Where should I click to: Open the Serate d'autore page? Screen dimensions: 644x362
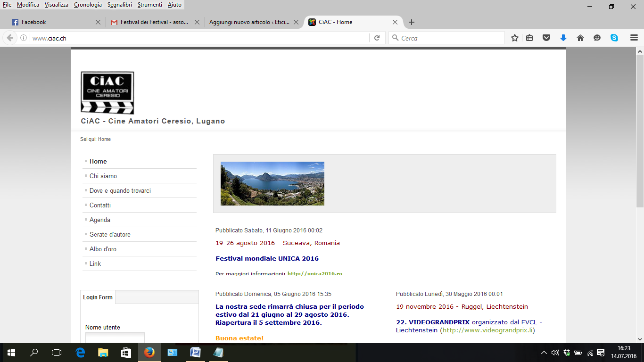[x=110, y=234]
